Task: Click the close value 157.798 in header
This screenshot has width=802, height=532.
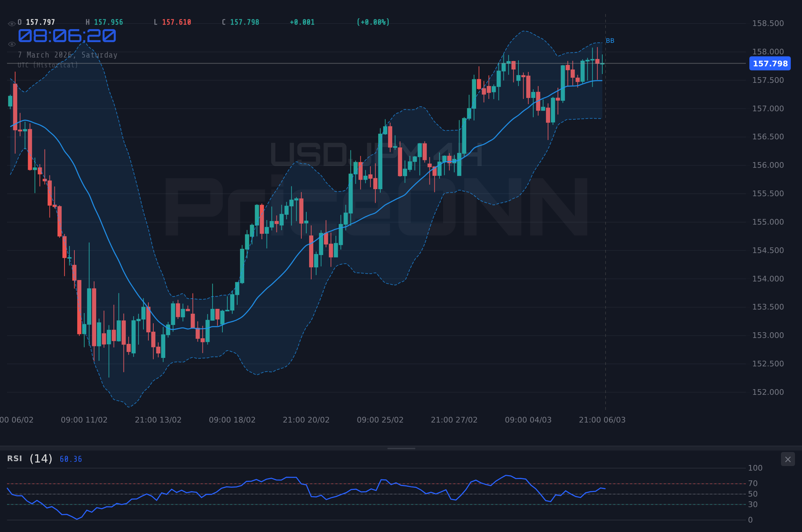Action: tap(245, 22)
